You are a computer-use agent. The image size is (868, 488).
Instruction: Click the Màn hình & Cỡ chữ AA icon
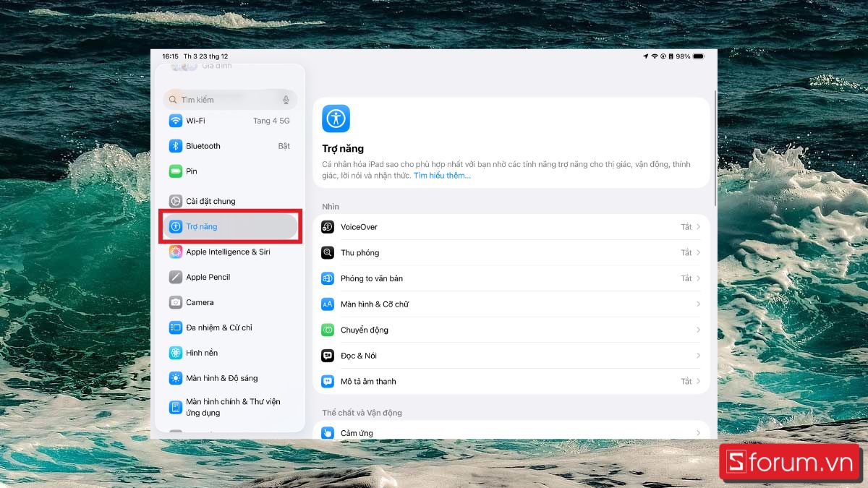[328, 304]
